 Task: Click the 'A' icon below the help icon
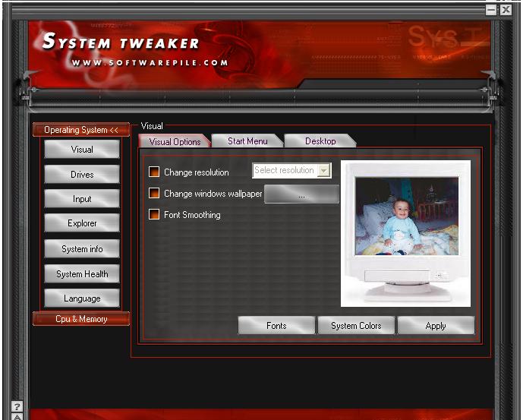(17, 416)
